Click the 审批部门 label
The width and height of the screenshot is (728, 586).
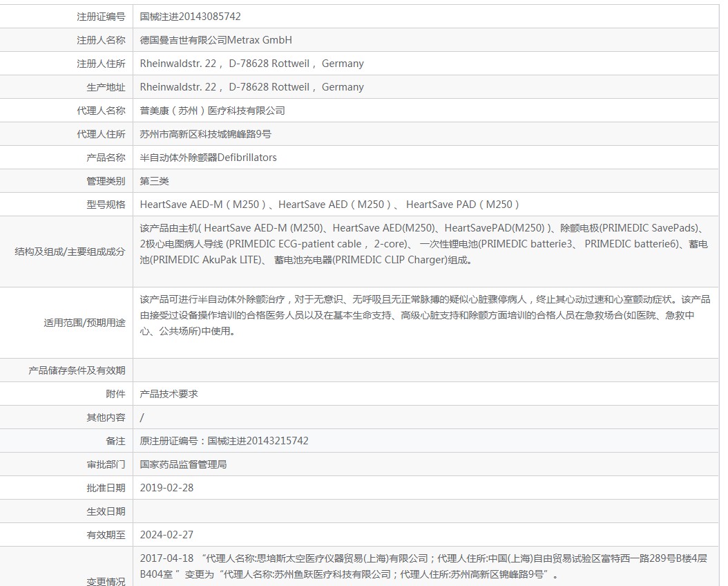tap(106, 465)
